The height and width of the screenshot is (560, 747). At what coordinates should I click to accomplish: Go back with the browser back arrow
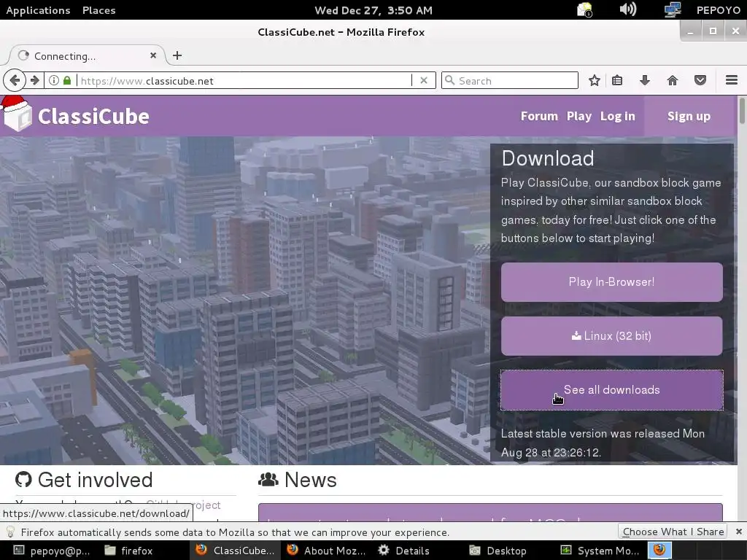click(15, 80)
